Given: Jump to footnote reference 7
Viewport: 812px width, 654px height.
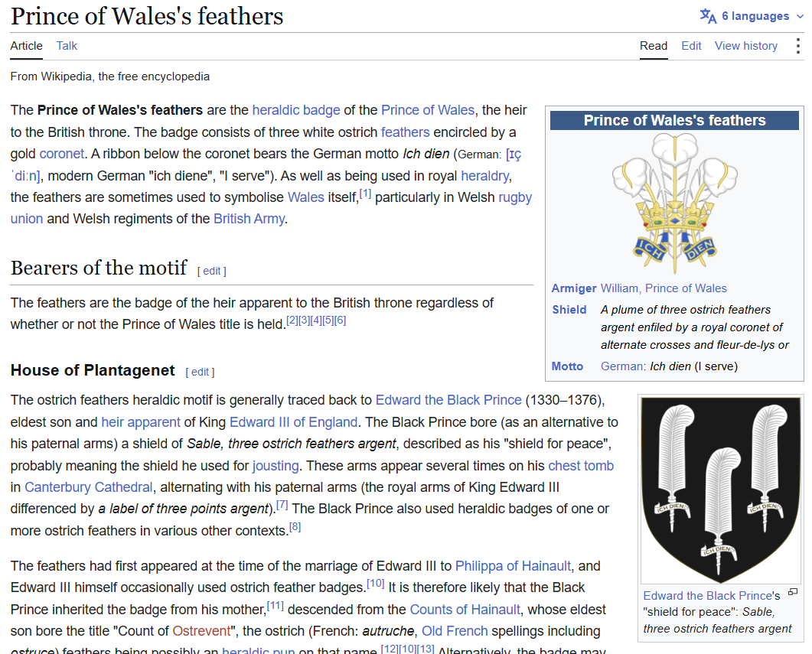Looking at the screenshot, I should pyautogui.click(x=282, y=505).
